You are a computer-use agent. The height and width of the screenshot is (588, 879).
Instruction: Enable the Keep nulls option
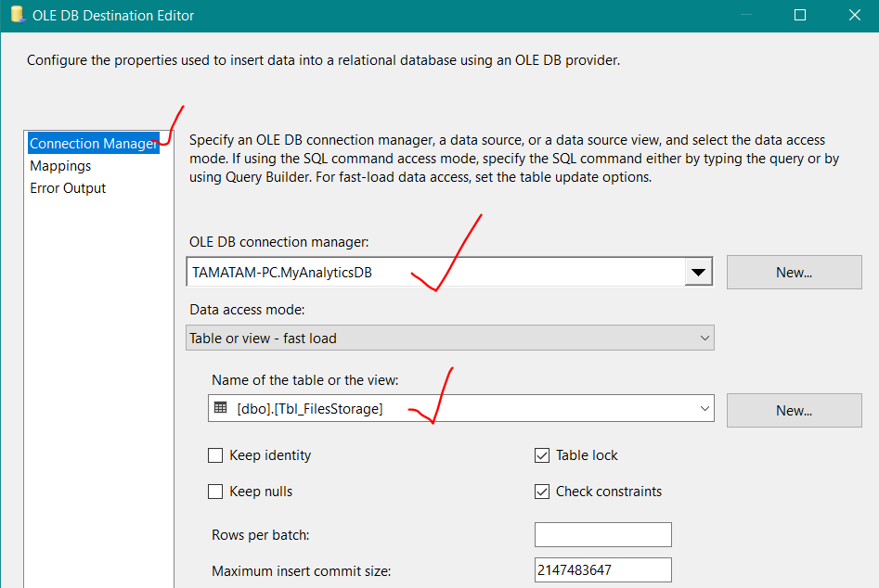215,492
